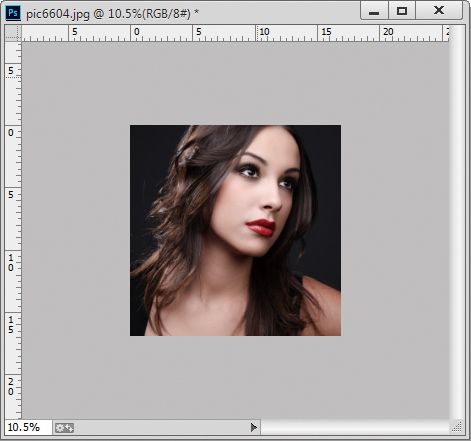Click the ruler origin corner box
Screen dimensions: 471x441
pyautogui.click(x=13, y=33)
